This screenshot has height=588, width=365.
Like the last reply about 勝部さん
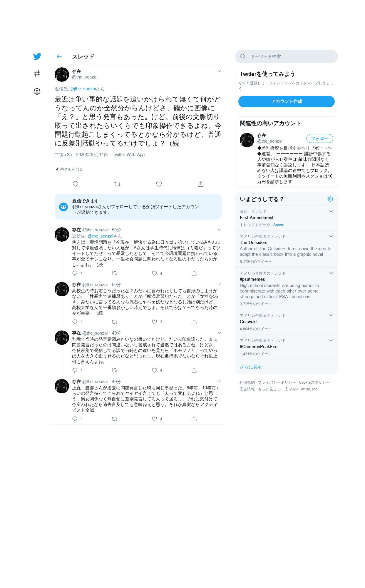click(155, 419)
